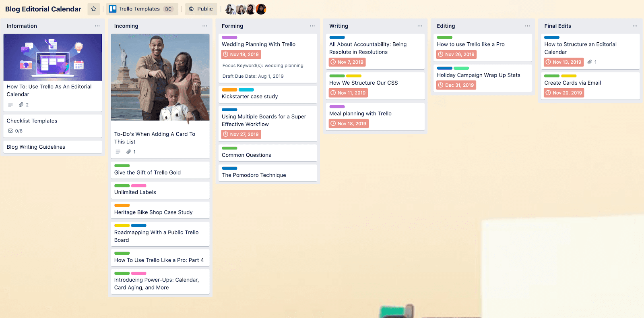
Task: Click the checklist 0/8 badge icon
Action: coord(10,131)
